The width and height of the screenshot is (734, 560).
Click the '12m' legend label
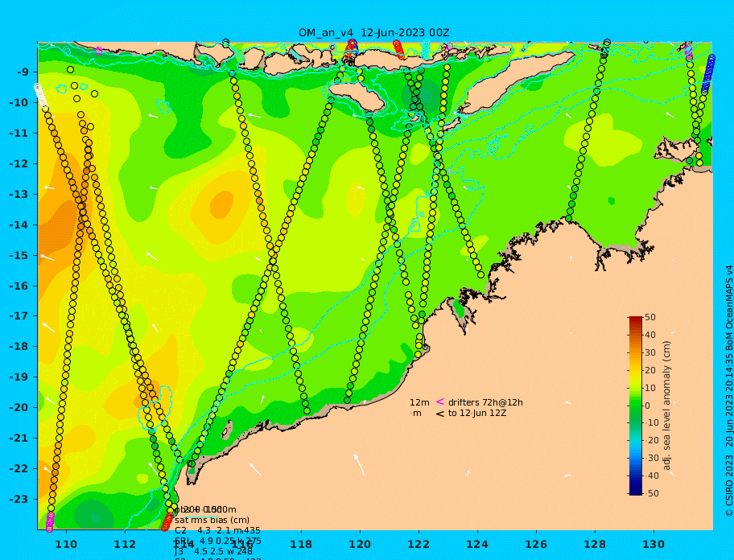(x=419, y=402)
